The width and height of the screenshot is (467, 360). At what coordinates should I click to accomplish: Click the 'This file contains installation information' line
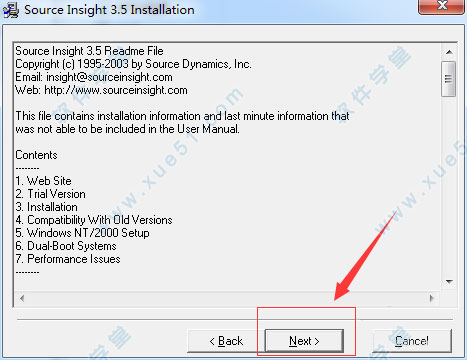[182, 116]
